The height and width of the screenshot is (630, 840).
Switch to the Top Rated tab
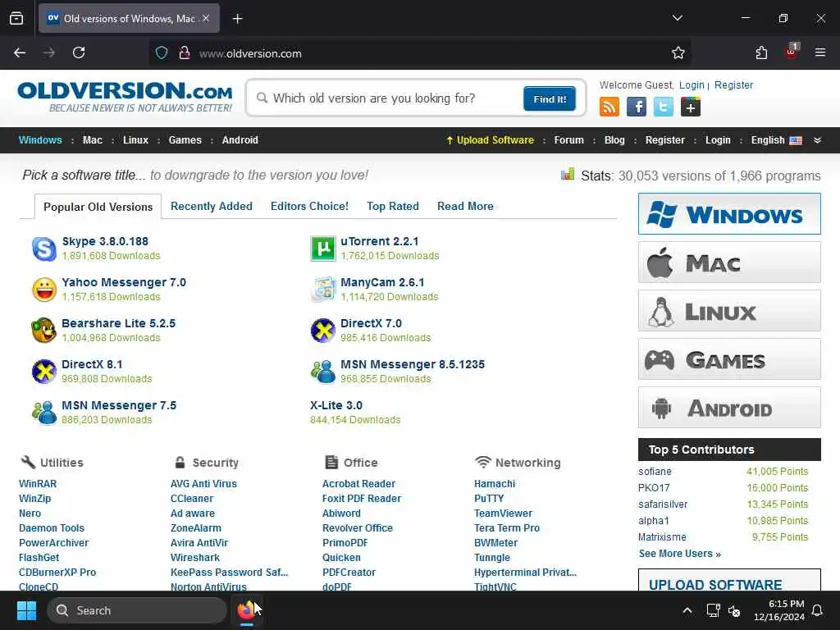[x=393, y=206]
